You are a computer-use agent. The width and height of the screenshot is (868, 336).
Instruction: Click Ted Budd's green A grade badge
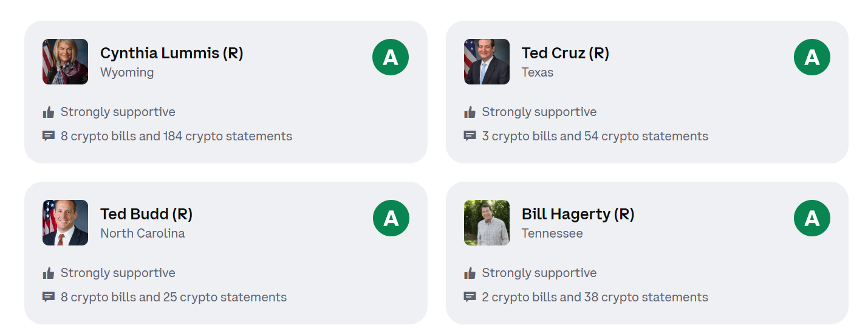391,218
